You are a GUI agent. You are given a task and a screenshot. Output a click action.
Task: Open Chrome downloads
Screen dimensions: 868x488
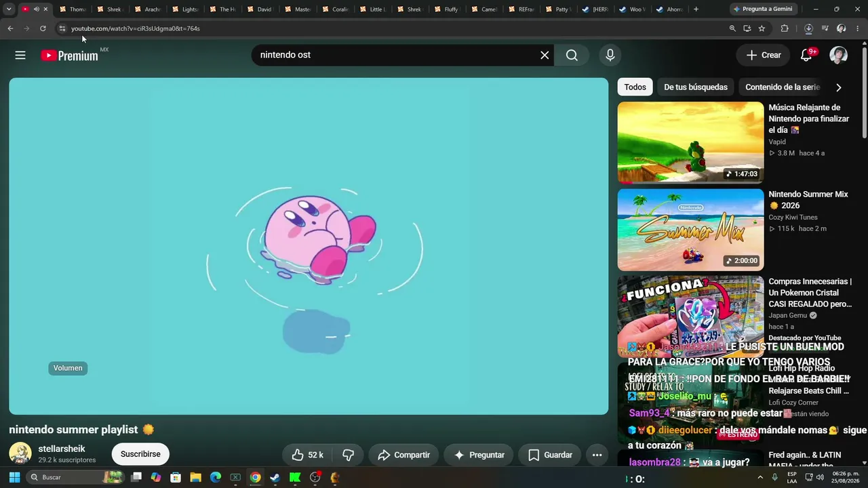(808, 28)
